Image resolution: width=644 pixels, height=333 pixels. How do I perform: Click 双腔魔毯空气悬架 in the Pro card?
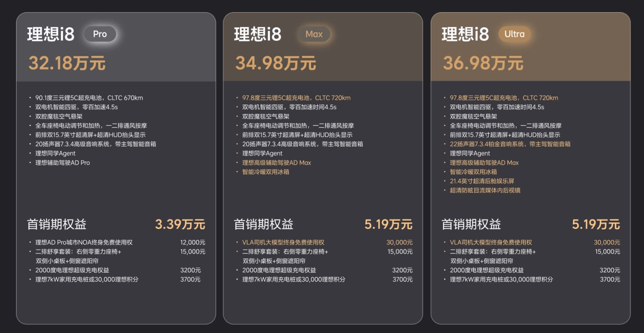coord(59,116)
